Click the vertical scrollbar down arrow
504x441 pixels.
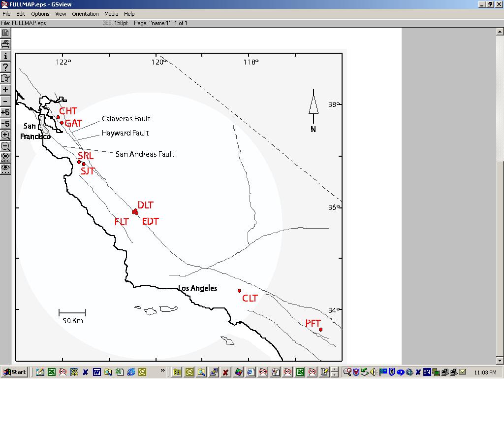(500, 361)
